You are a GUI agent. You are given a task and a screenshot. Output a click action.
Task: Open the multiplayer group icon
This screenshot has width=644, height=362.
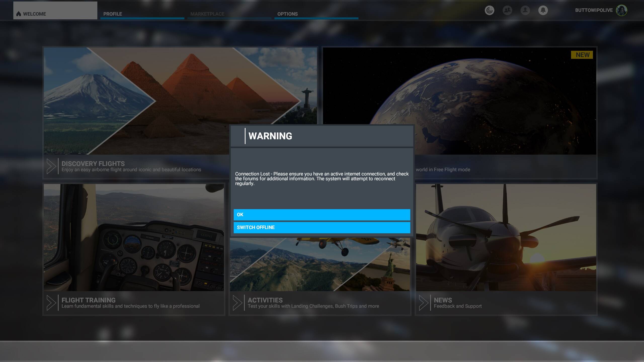507,10
